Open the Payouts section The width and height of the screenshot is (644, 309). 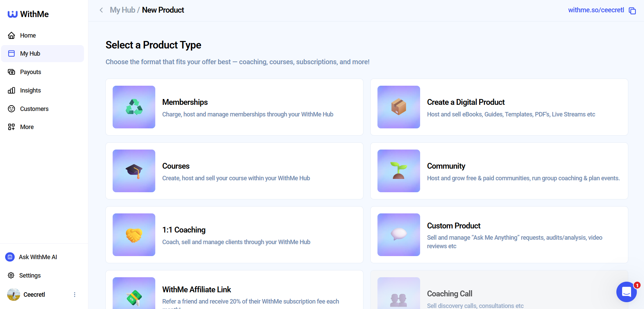click(x=30, y=72)
